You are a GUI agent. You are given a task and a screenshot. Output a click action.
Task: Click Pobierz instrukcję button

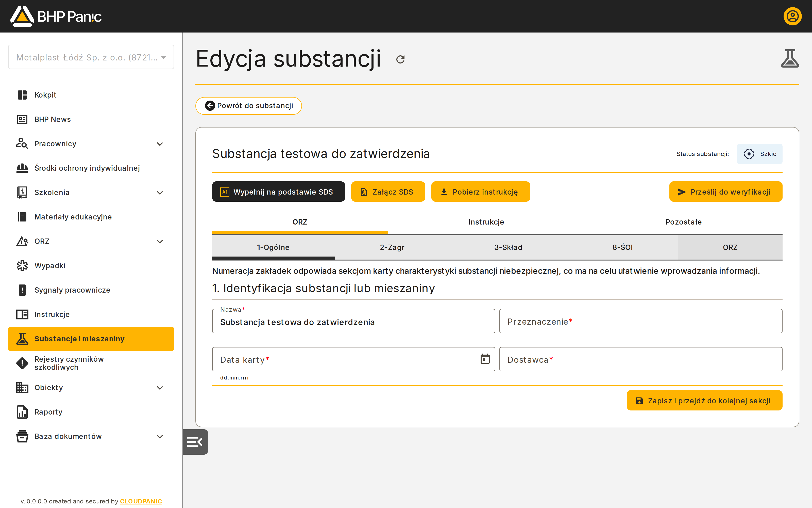481,192
